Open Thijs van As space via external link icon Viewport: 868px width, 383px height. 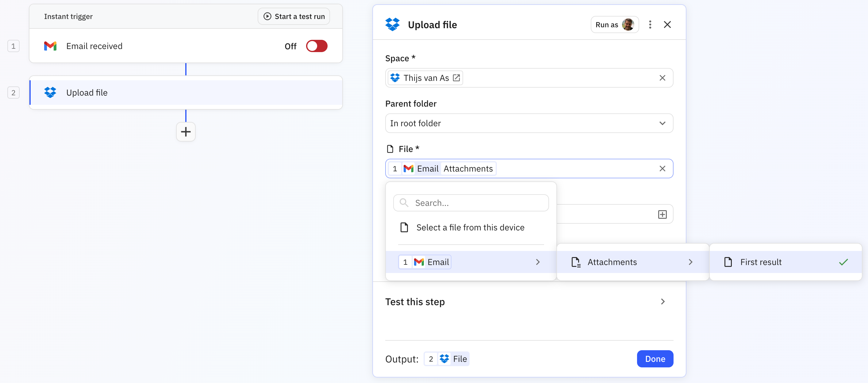tap(457, 78)
